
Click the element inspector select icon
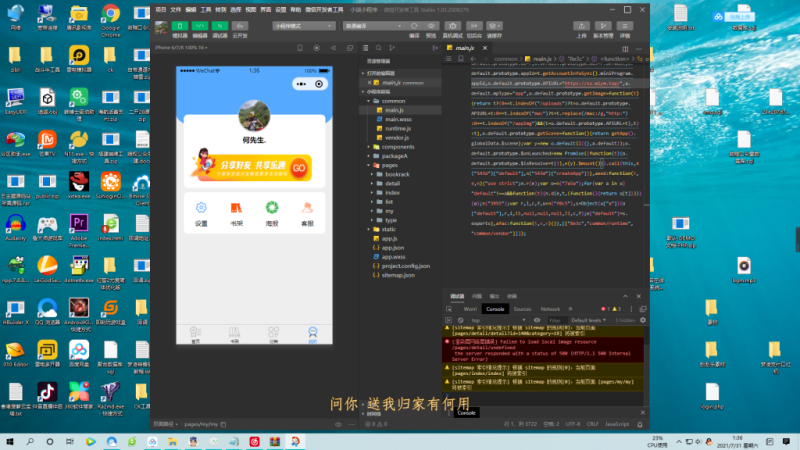click(449, 309)
